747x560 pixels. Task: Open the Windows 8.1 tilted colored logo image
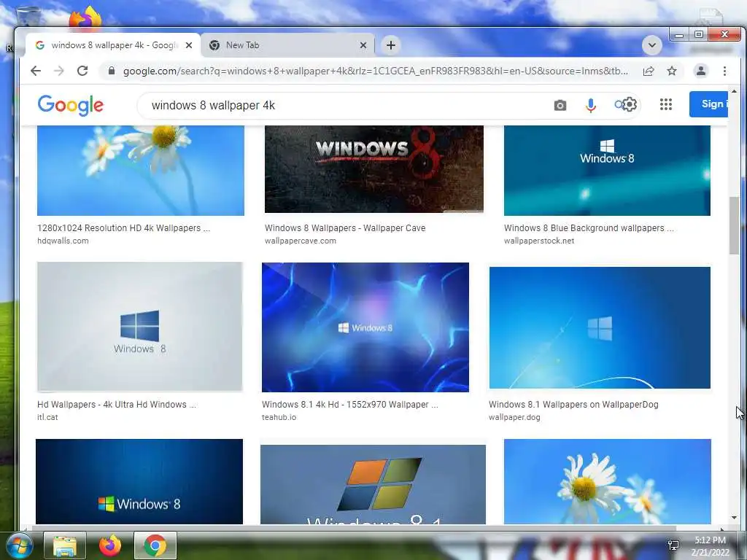(x=373, y=484)
